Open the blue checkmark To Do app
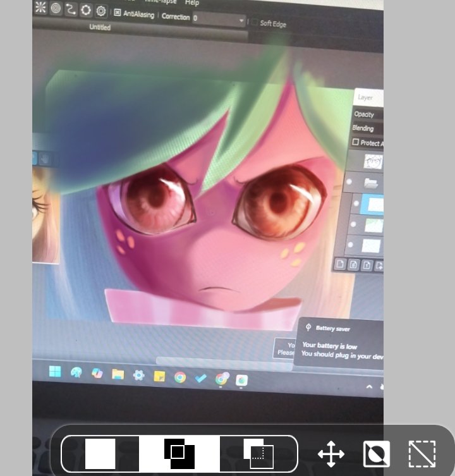Image resolution: width=455 pixels, height=476 pixels. pyautogui.click(x=200, y=378)
